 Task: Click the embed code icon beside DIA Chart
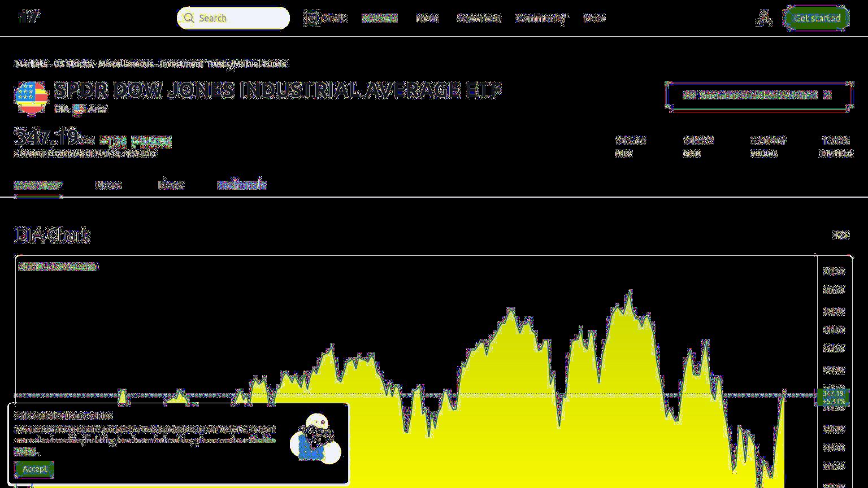pyautogui.click(x=841, y=235)
